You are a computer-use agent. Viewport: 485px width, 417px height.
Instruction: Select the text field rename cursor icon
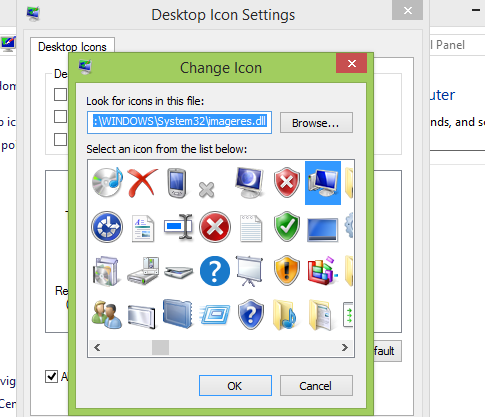178,227
